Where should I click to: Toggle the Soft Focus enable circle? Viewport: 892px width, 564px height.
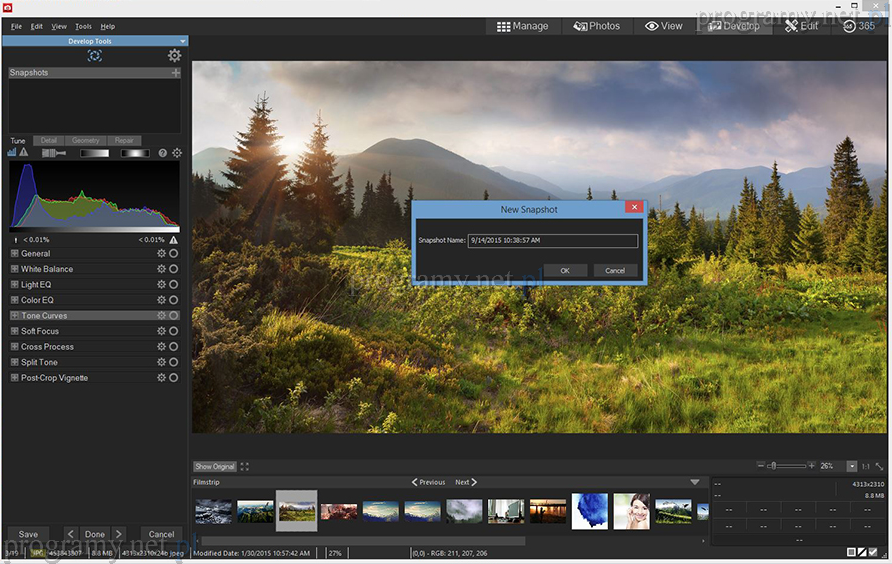(174, 331)
